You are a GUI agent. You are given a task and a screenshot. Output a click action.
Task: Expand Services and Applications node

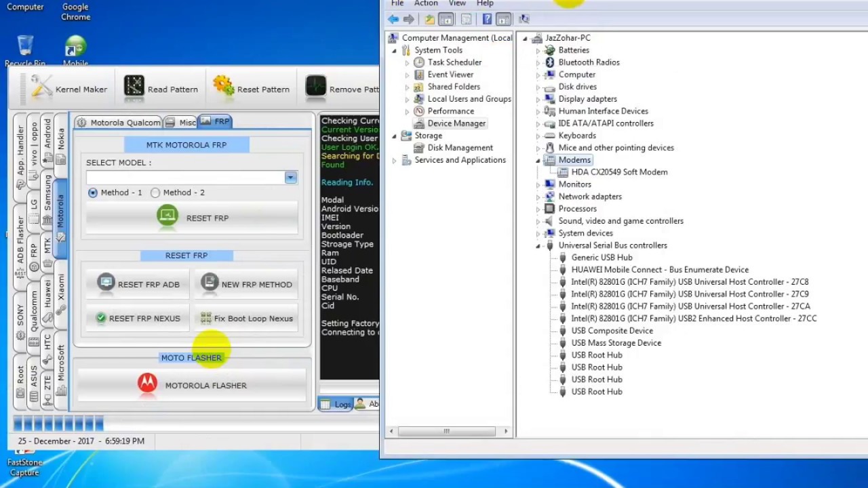(x=394, y=160)
